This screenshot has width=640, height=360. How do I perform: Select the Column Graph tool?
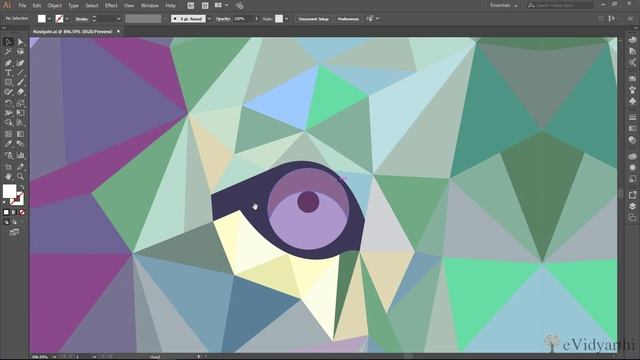coord(20,155)
